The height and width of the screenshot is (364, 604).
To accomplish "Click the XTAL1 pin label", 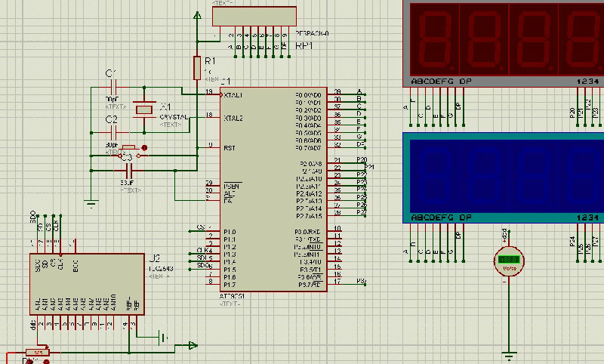I will pos(233,95).
